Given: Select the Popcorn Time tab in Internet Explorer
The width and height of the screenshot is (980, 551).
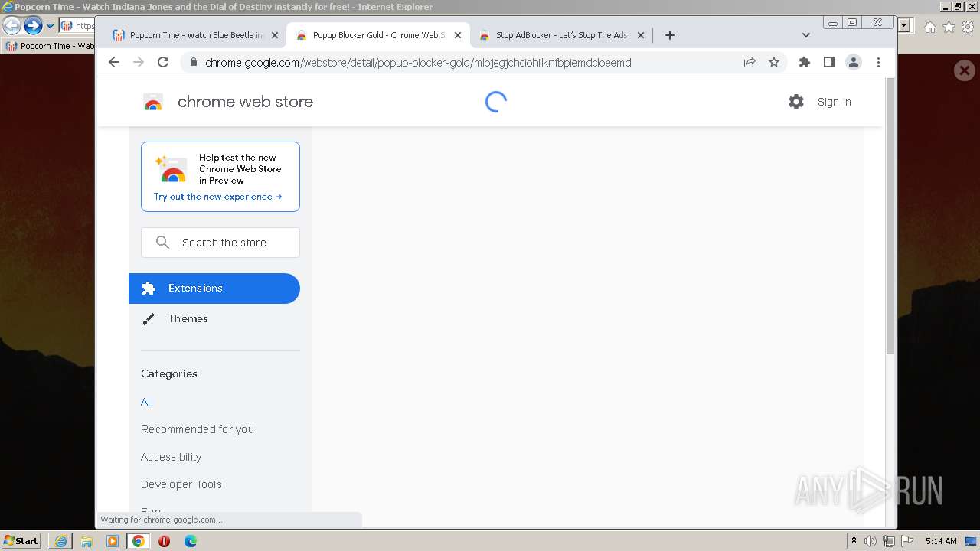Looking at the screenshot, I should pos(49,46).
